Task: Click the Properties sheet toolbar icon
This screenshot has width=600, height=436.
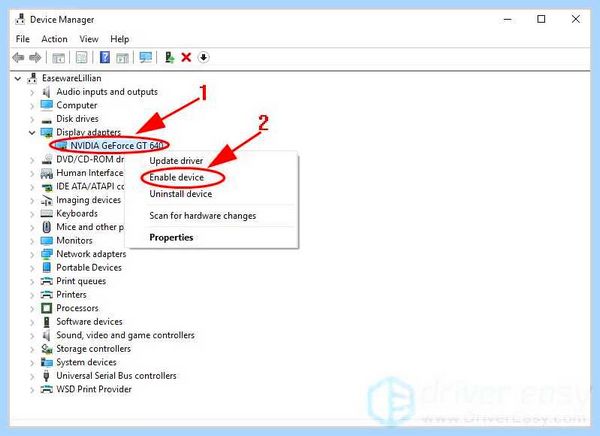Action: (82, 58)
